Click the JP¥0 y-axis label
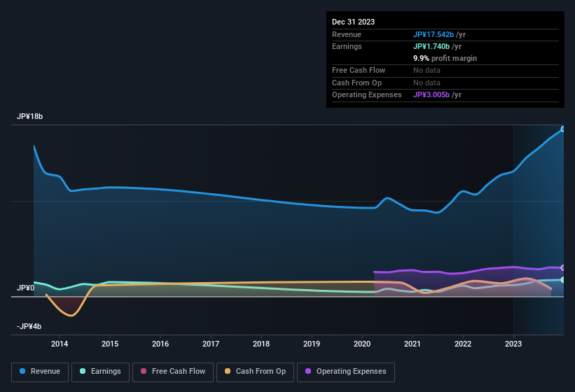 25,288
